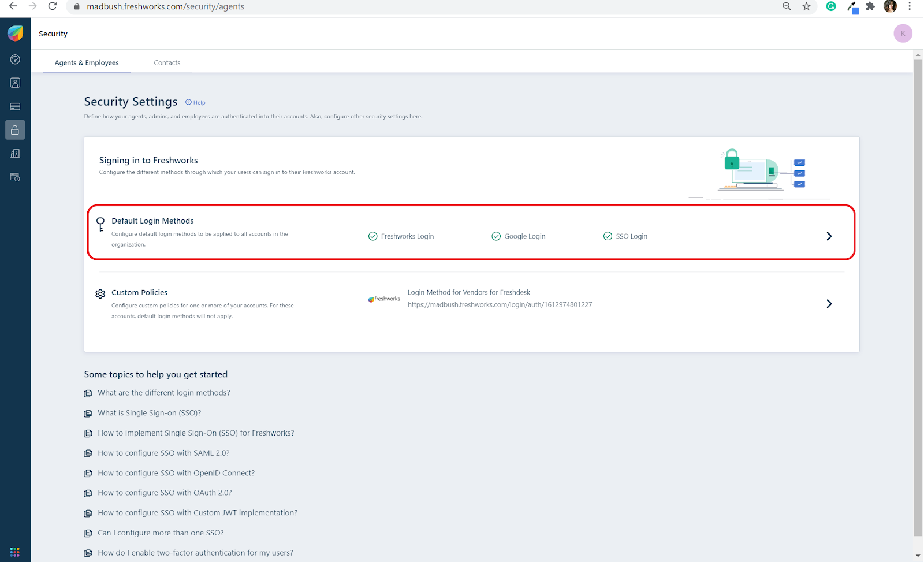The height and width of the screenshot is (562, 924).
Task: Open 'What is Single Sign-on (SSO)?'
Action: pyautogui.click(x=150, y=413)
